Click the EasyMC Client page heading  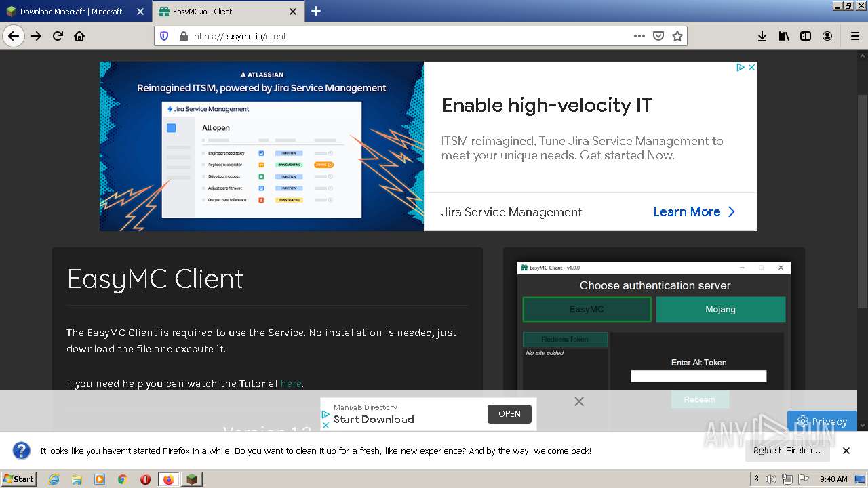point(155,279)
